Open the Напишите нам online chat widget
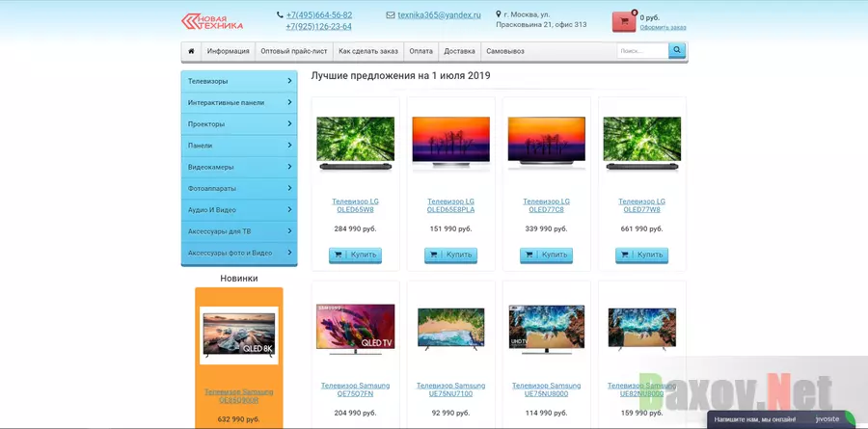Screen dimensions: 868x429 (781, 419)
